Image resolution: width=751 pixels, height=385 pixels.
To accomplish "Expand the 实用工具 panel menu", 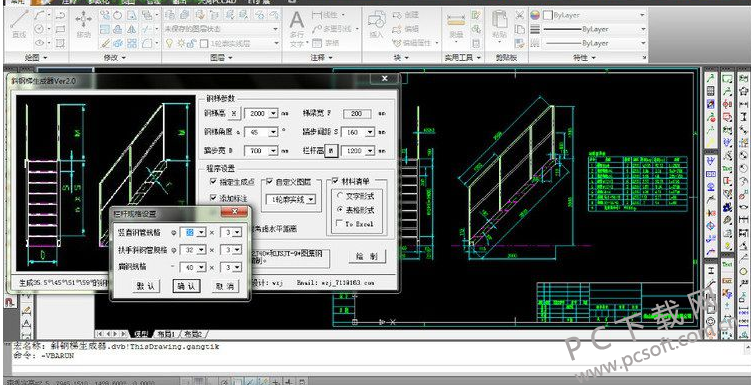I will 463,57.
